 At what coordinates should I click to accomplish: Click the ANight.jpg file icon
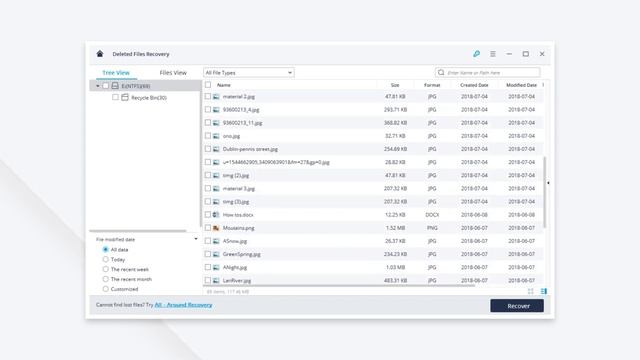(x=216, y=267)
